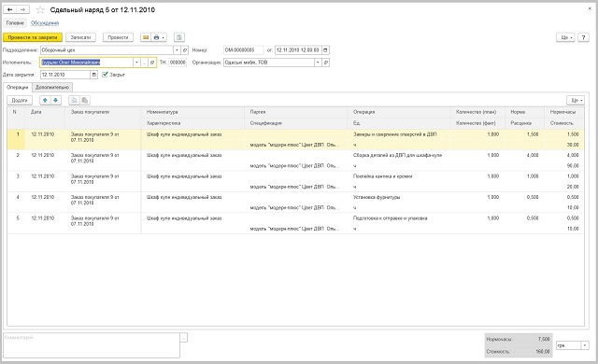Click the envelope send-by-email icon
This screenshot has height=364, width=598.
coord(146,37)
